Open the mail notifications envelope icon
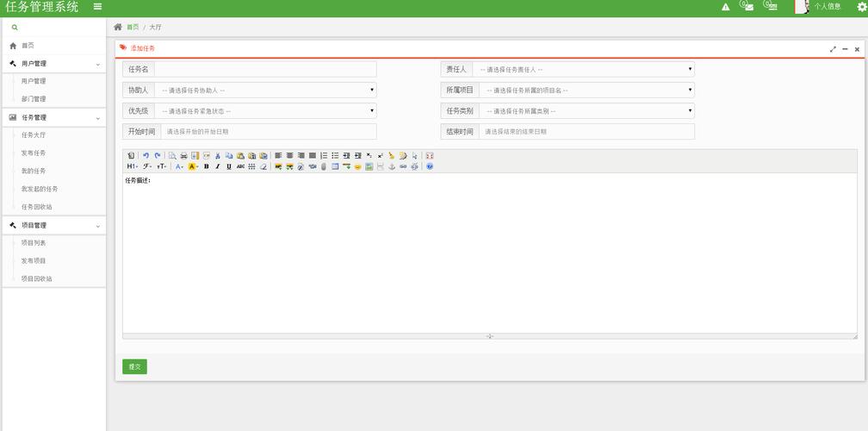 pos(747,7)
